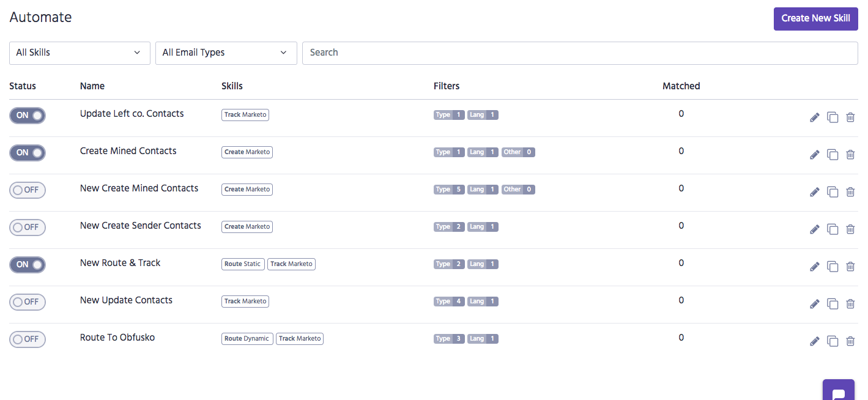Click the Filters column header
868x400 pixels.
click(x=447, y=86)
